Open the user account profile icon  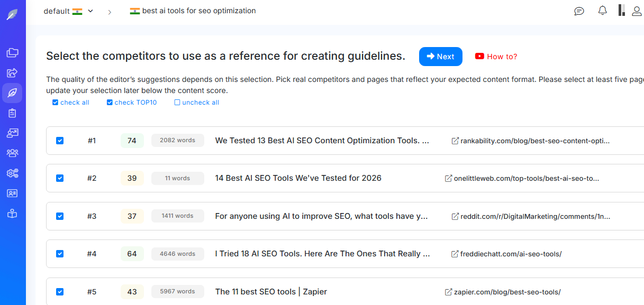637,11
